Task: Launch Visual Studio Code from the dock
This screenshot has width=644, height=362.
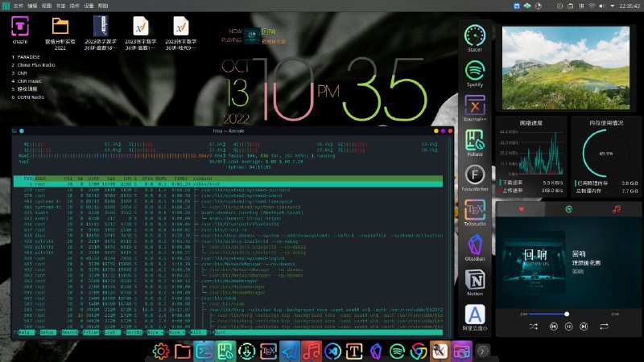Action: click(332, 352)
